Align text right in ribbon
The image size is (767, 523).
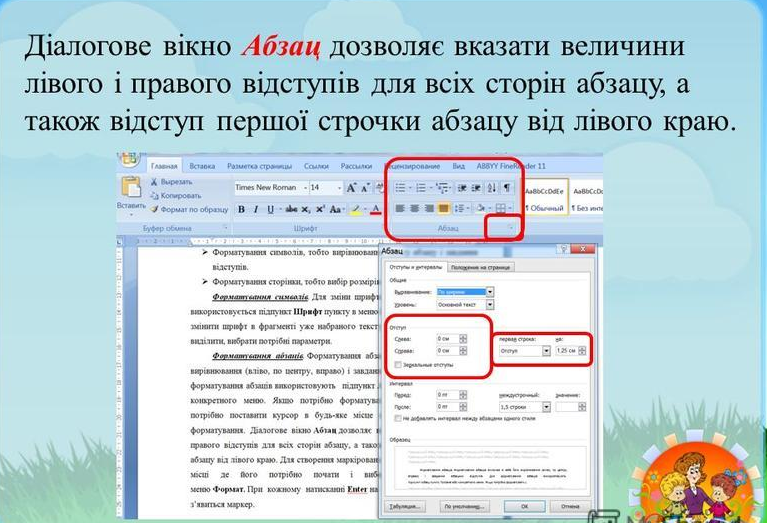point(429,209)
